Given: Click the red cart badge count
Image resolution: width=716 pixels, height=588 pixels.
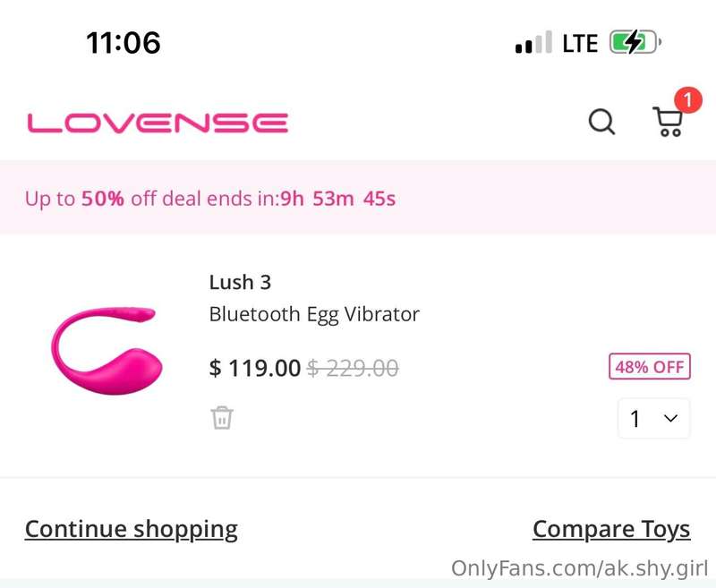Looking at the screenshot, I should click(x=688, y=99).
